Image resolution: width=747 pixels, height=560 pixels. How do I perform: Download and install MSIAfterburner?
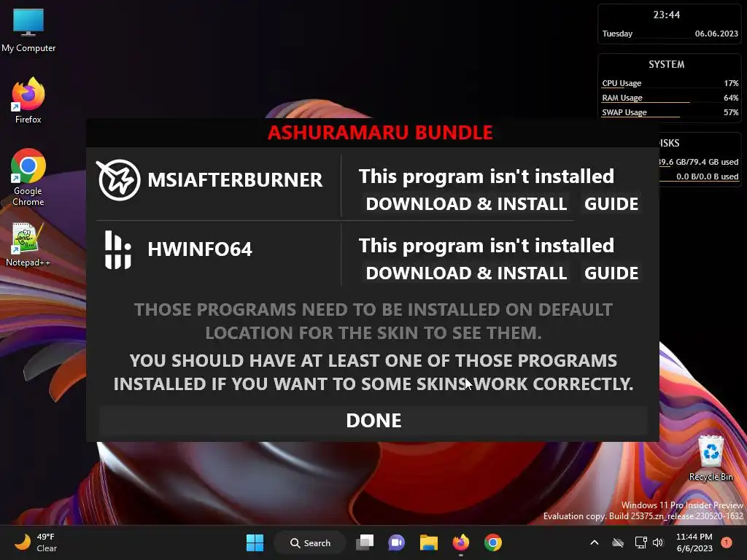[x=466, y=204]
